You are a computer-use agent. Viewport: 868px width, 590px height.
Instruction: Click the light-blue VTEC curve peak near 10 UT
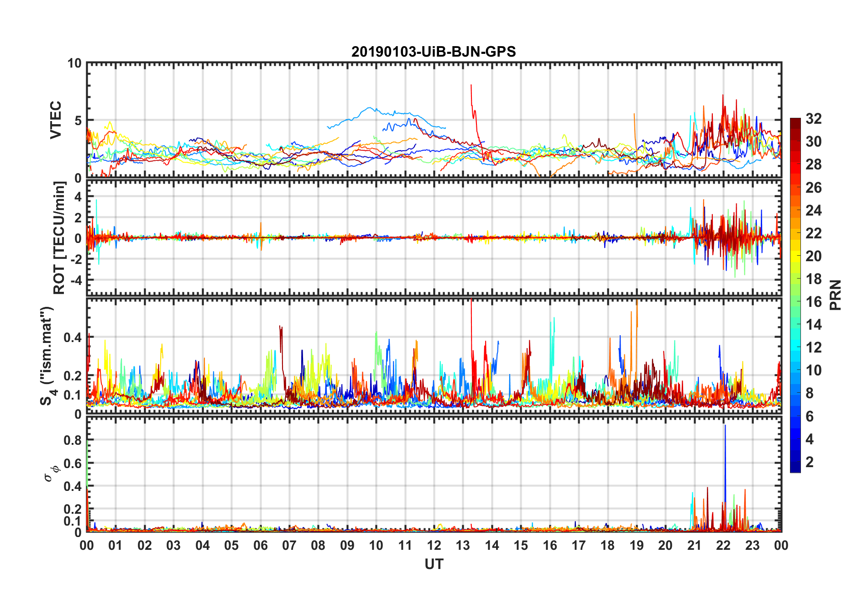371,109
